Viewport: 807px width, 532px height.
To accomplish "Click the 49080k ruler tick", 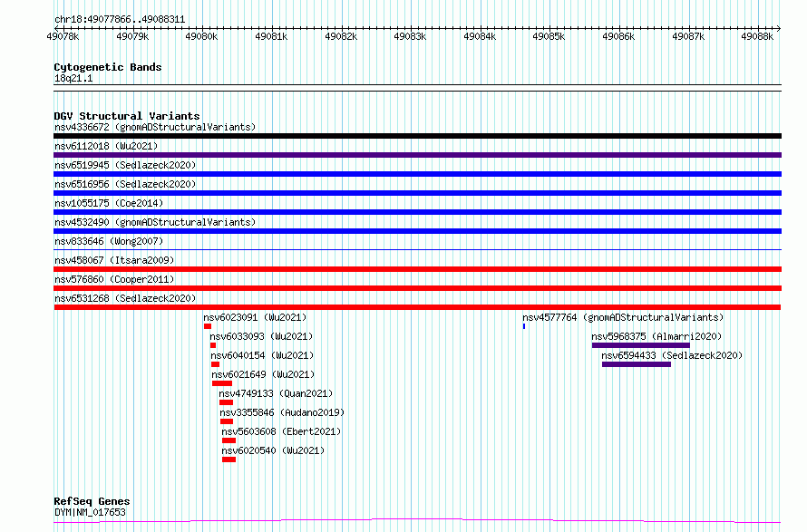I will (201, 36).
